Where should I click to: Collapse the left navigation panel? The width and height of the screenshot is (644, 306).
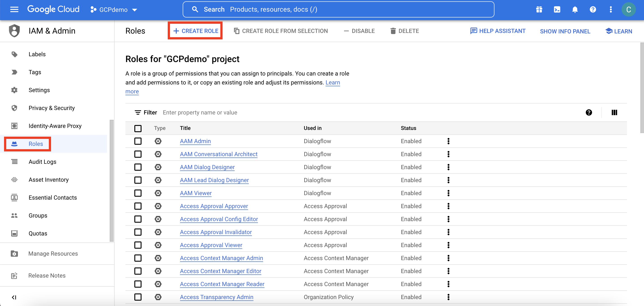point(14,297)
